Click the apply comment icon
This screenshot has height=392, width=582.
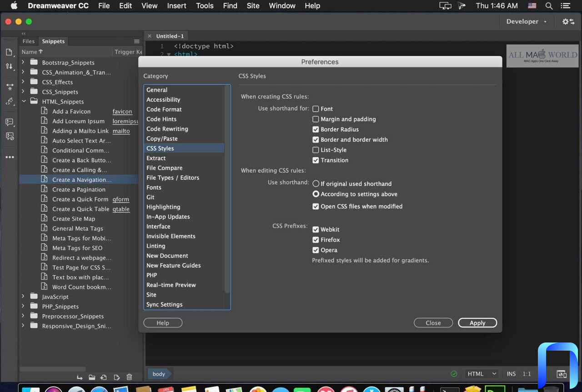point(10,122)
